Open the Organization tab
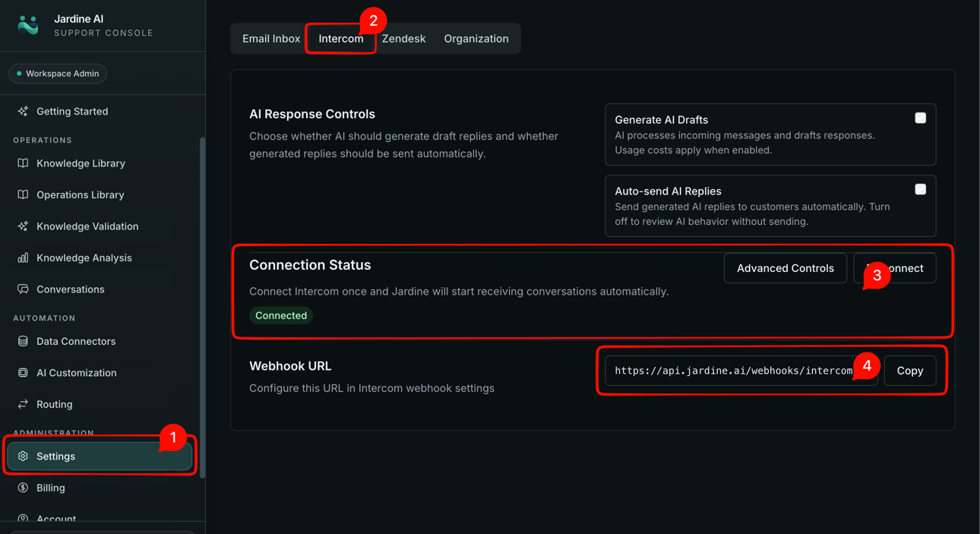The height and width of the screenshot is (534, 980). coord(476,39)
